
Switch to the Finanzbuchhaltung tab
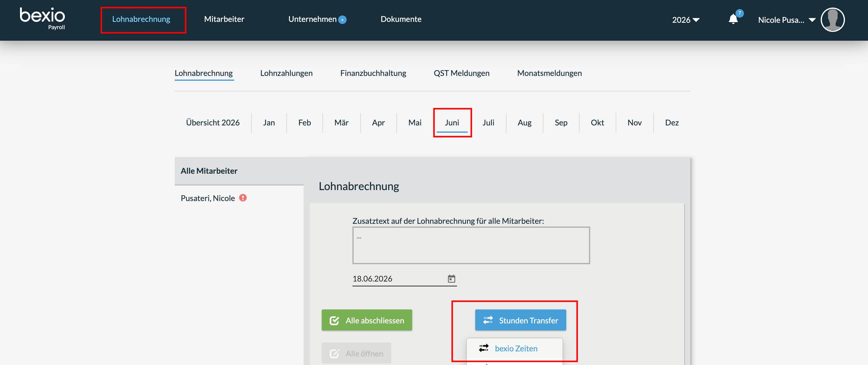coord(373,73)
